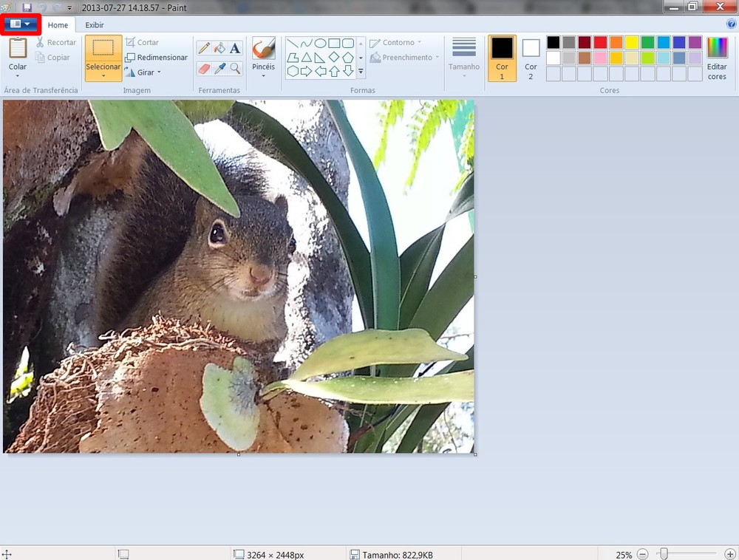The image size is (739, 560).
Task: Switch to the Exibir tab
Action: (95, 24)
